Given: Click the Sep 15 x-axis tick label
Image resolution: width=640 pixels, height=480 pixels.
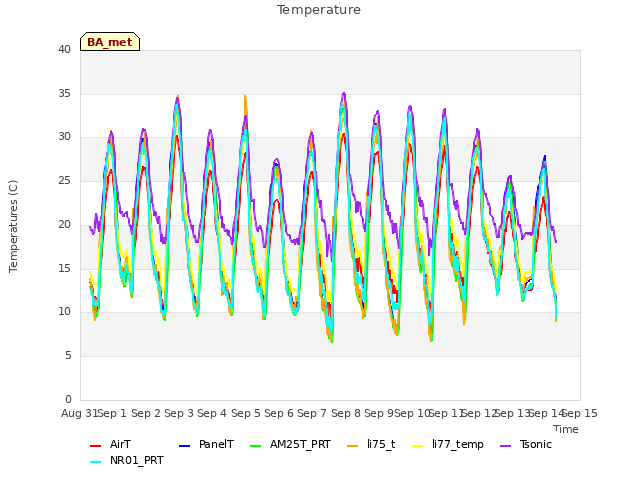Looking at the screenshot, I should point(580,413).
